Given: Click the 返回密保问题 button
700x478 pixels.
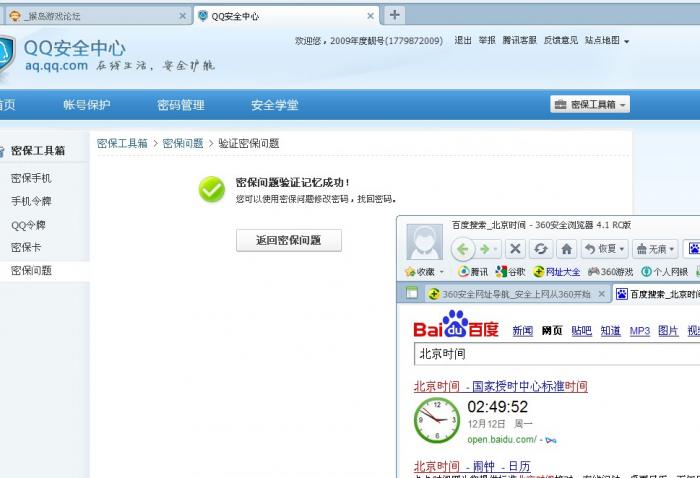Looking at the screenshot, I should (x=289, y=240).
